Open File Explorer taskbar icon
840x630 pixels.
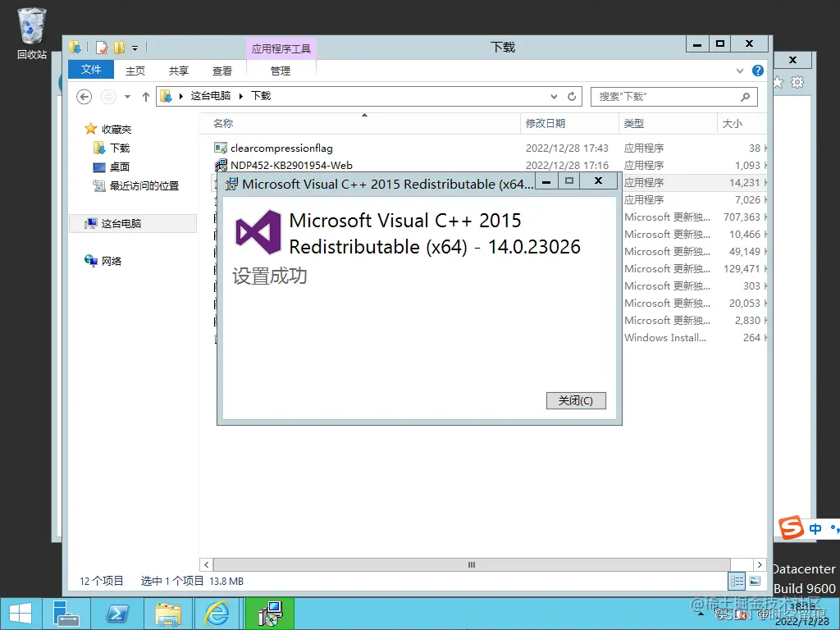(167, 614)
